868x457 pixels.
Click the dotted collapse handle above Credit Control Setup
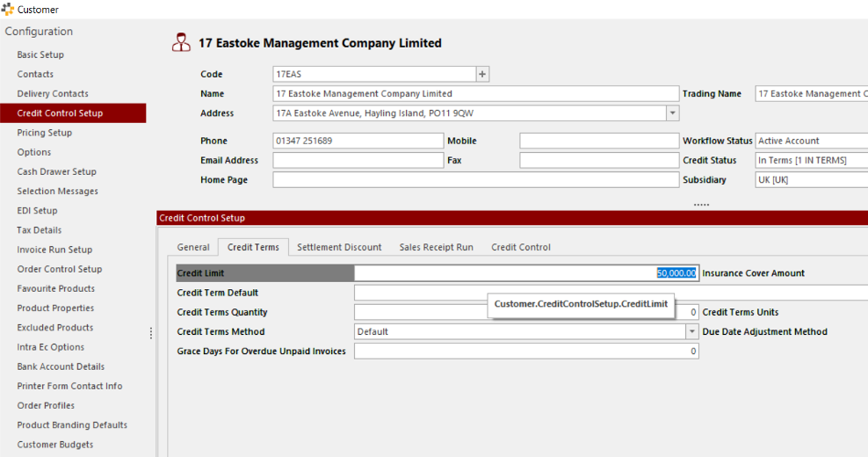coord(701,204)
